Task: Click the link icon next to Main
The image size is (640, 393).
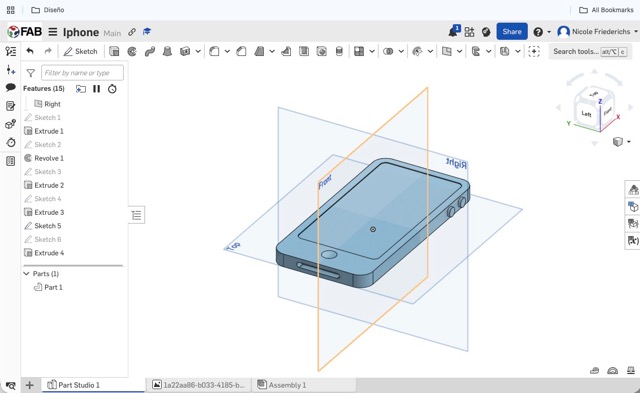Action: [132, 32]
